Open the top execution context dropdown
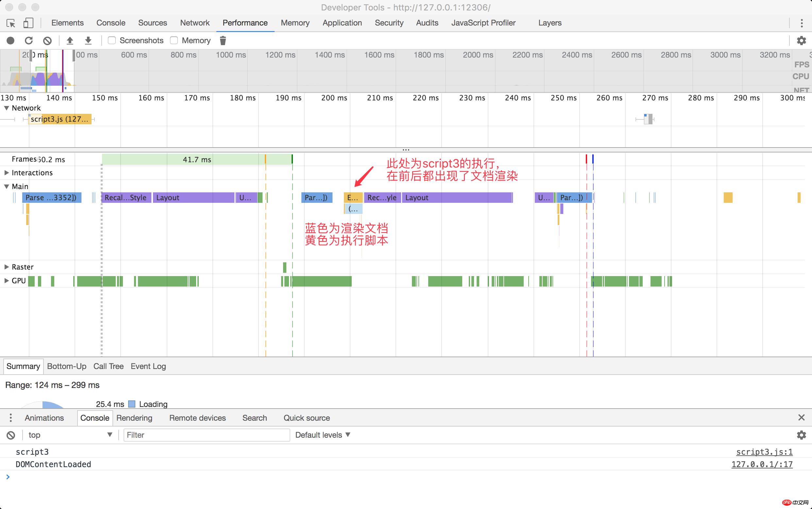 click(70, 435)
